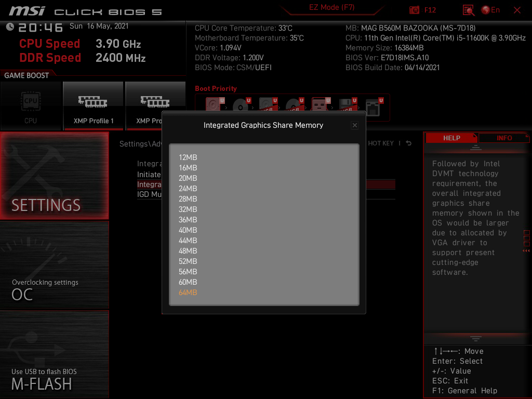Pick 32MB from the list
The height and width of the screenshot is (399, 532).
pos(188,209)
